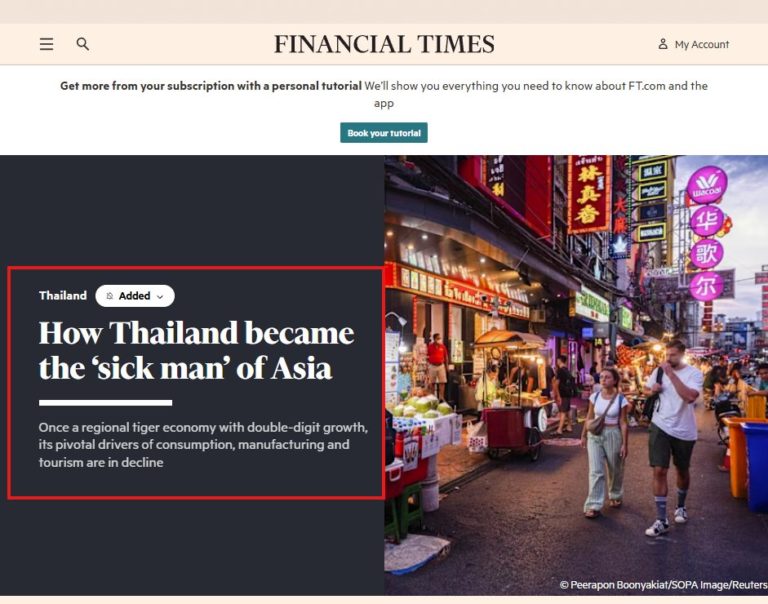Open the 'sick man' of Asia headline

[196, 351]
